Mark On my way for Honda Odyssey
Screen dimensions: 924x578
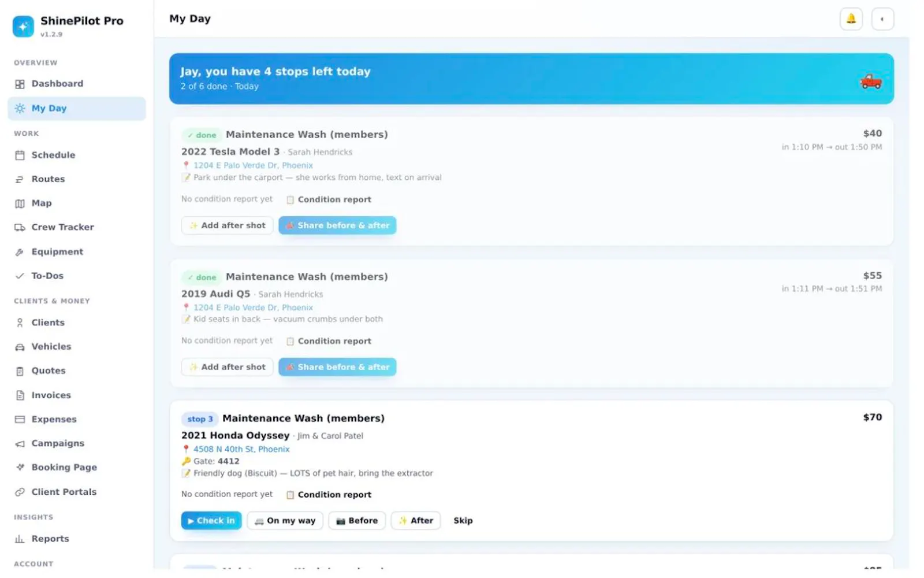(285, 521)
